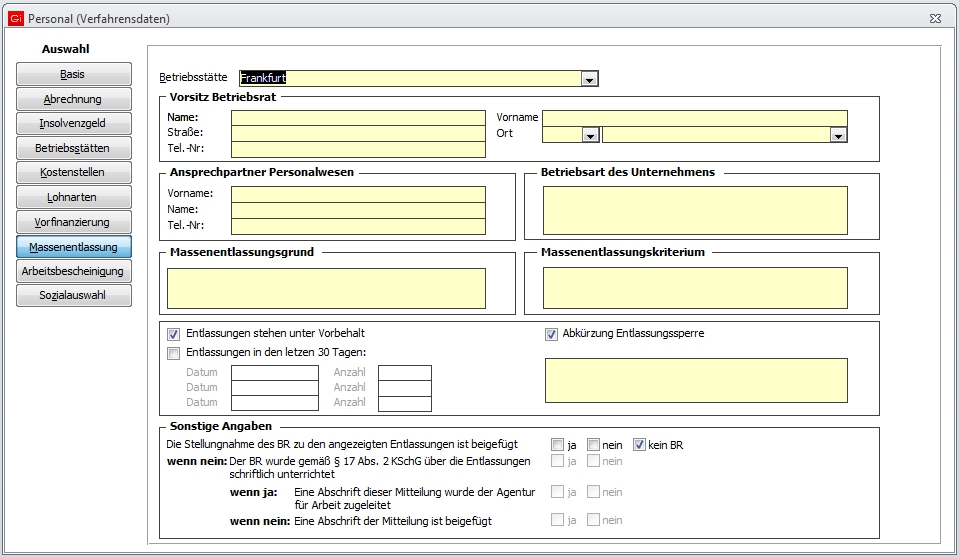Image resolution: width=959 pixels, height=558 pixels.
Task: Click 'ja' for Abschrift der Agentur zugeleitet
Action: pos(557,491)
